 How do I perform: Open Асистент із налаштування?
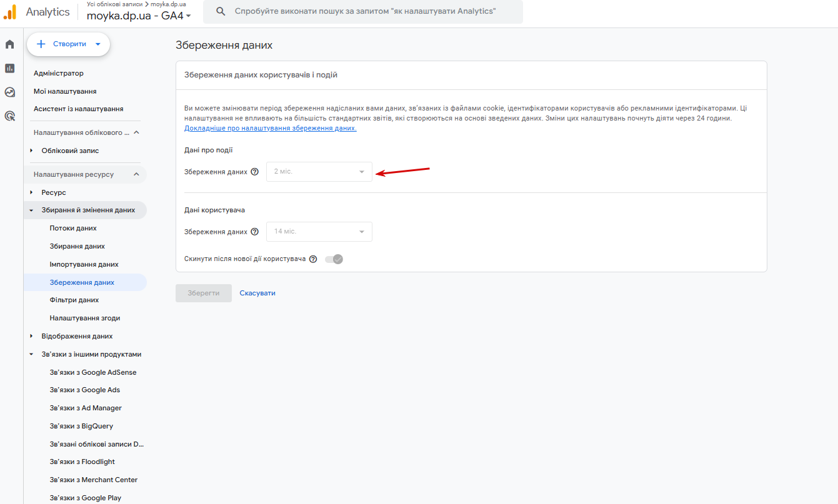pyautogui.click(x=79, y=109)
